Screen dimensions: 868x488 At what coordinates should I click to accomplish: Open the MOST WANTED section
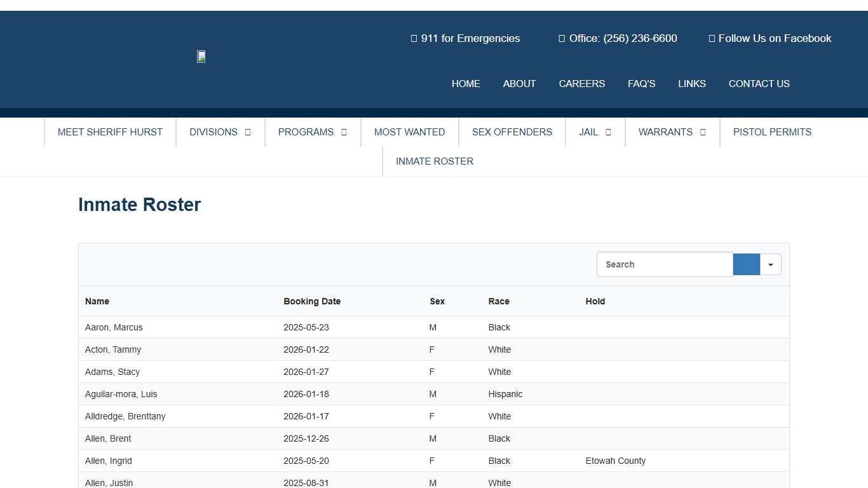(409, 132)
